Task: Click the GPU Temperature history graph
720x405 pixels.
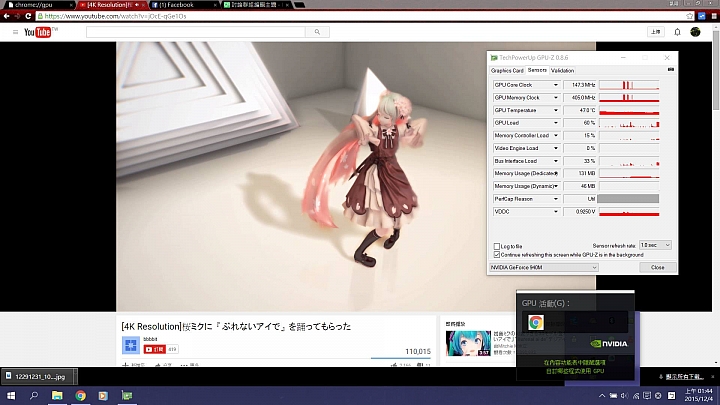Action: pos(629,110)
